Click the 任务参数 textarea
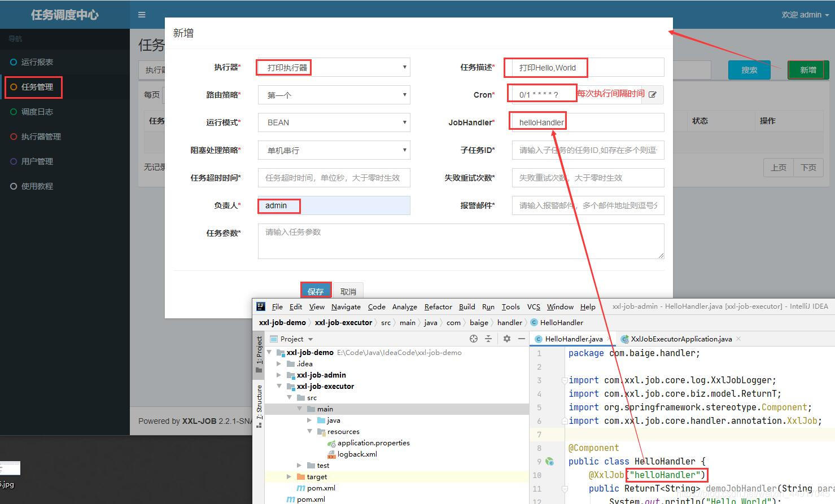The height and width of the screenshot is (504, 835). click(x=461, y=241)
